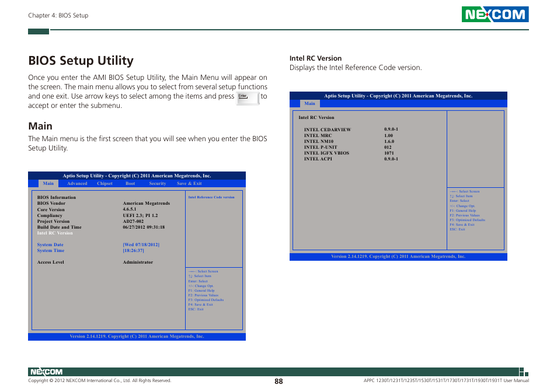
Task: Click the 1.00 value for INTEL MRC
Action: [x=389, y=135]
